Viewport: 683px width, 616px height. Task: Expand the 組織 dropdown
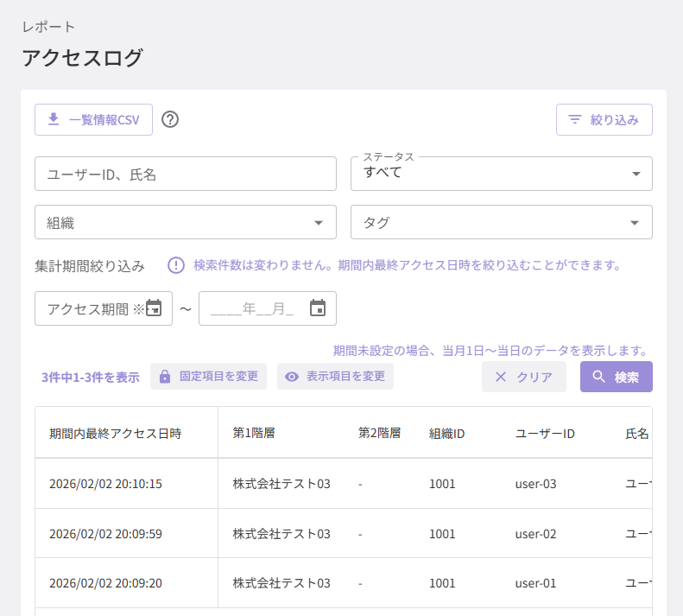[x=186, y=222]
